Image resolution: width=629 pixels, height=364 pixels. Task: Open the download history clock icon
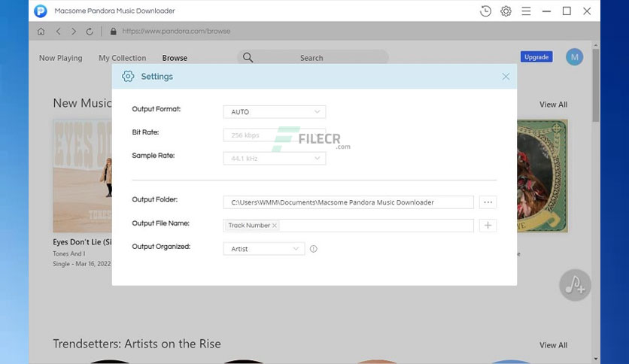coord(485,11)
